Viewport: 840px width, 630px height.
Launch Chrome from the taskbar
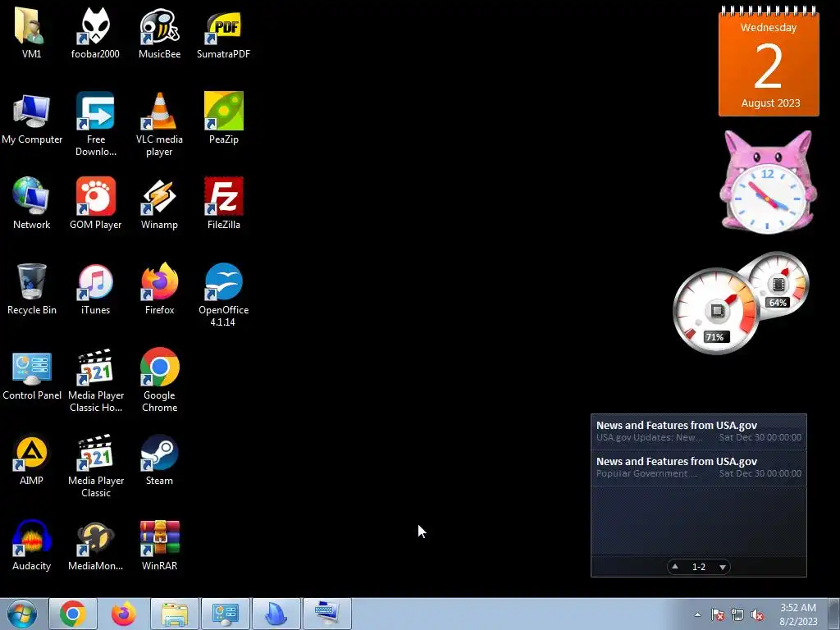click(x=73, y=614)
